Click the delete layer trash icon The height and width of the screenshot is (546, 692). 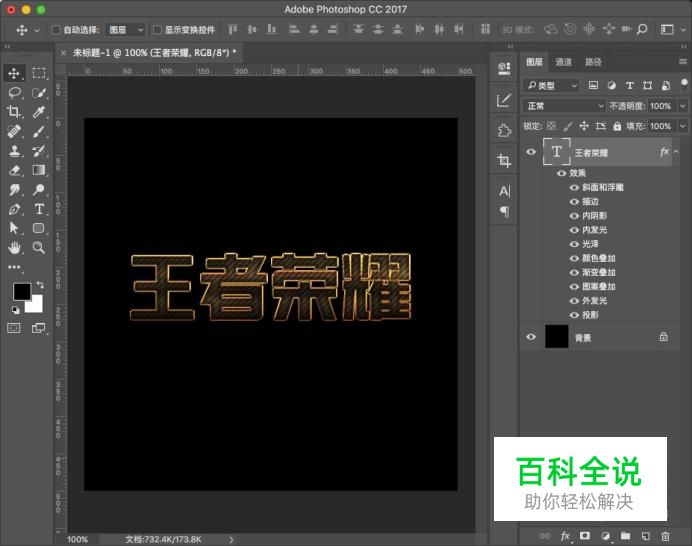click(665, 536)
